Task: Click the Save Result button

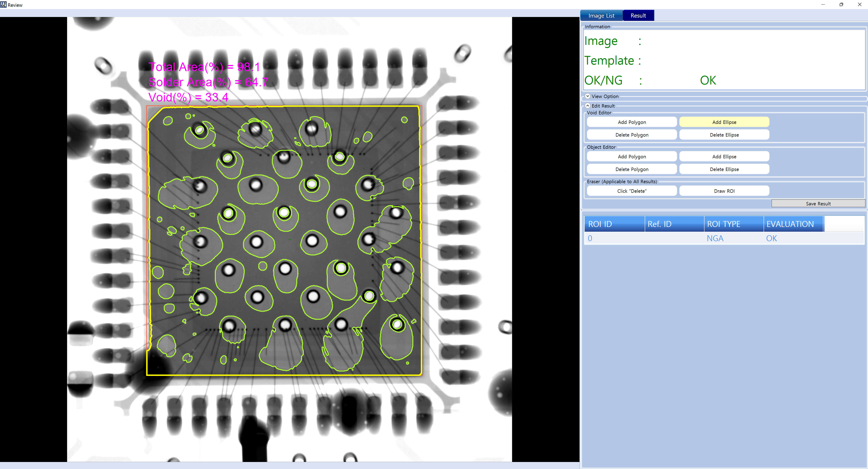Action: tap(818, 204)
